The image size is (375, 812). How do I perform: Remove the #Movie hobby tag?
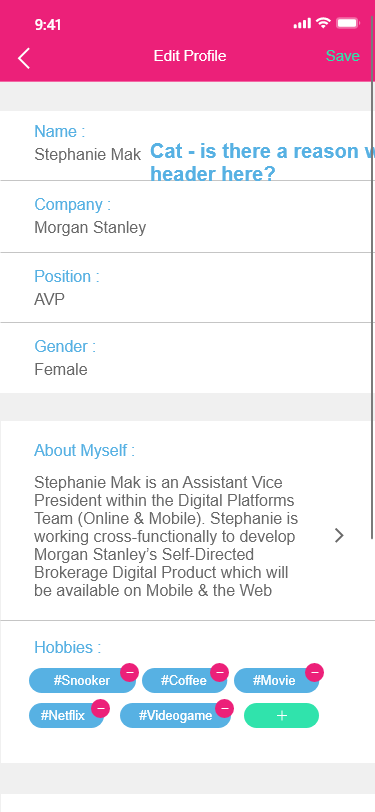314,672
